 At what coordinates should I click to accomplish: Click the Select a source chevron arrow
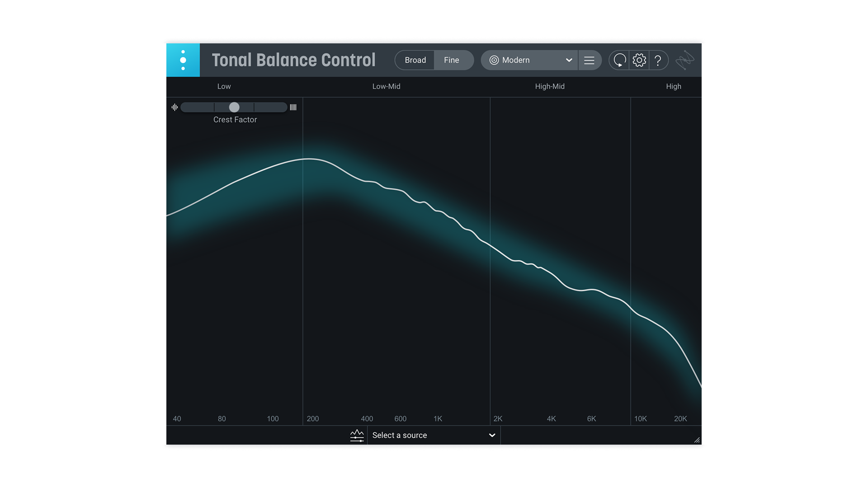492,435
